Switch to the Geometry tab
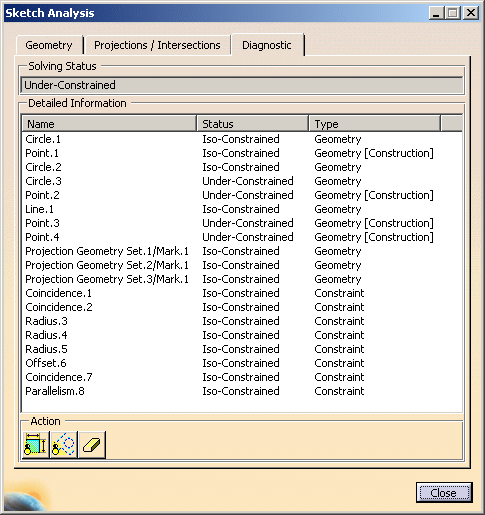The image size is (485, 515). click(49, 45)
